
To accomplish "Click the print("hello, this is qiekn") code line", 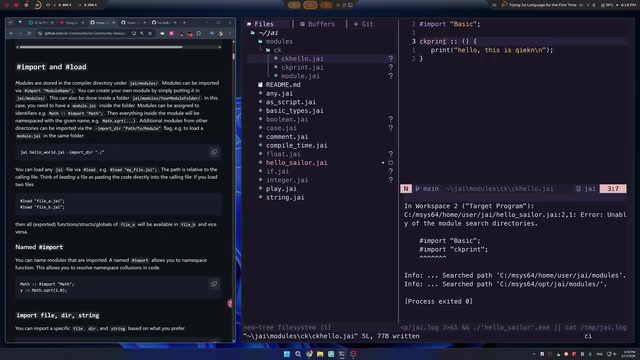I will click(x=491, y=50).
